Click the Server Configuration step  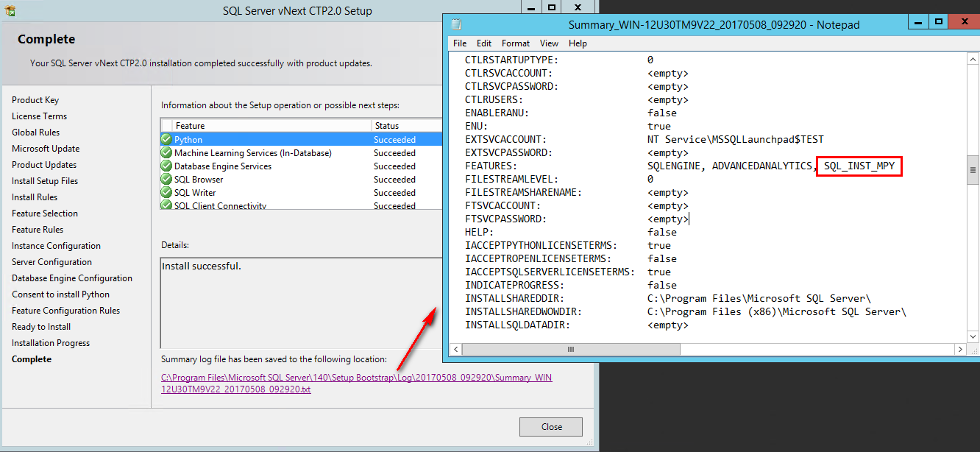click(52, 262)
